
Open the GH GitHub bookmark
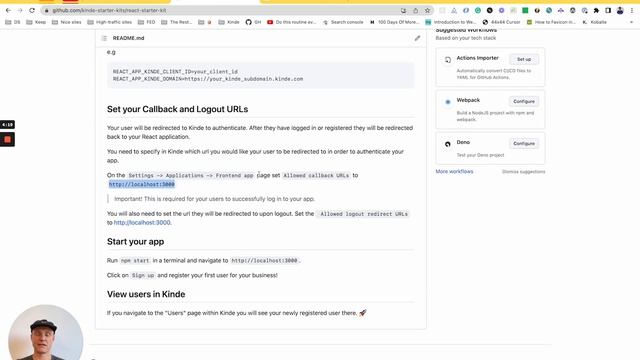click(253, 22)
